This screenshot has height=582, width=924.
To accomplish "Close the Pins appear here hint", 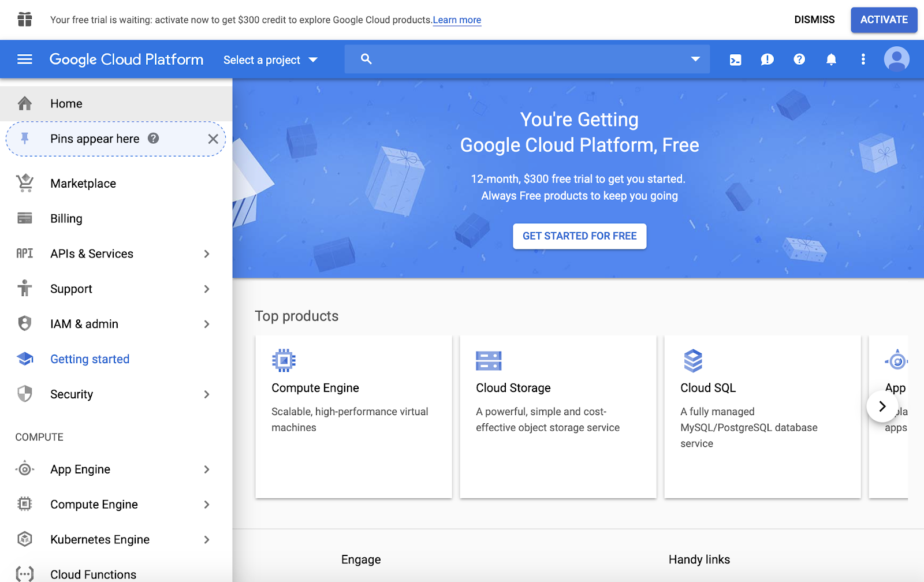I will click(213, 139).
